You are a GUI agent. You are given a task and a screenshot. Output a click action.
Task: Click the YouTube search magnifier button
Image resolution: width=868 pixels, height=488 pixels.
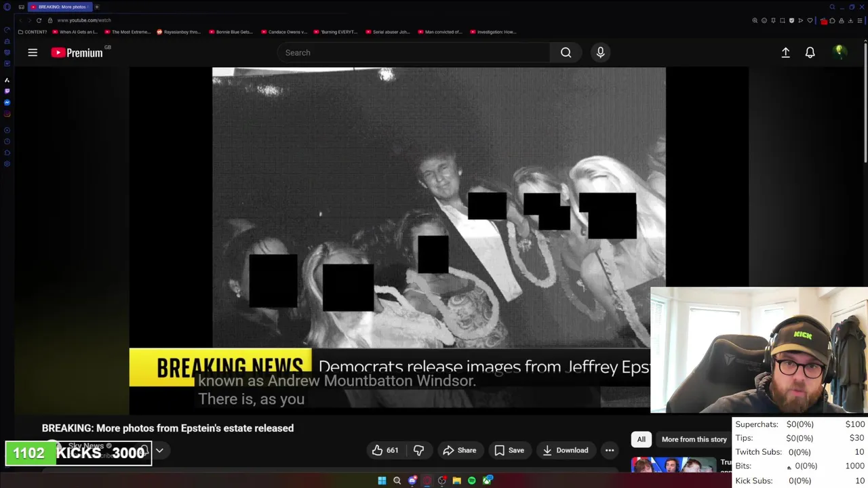coord(566,52)
